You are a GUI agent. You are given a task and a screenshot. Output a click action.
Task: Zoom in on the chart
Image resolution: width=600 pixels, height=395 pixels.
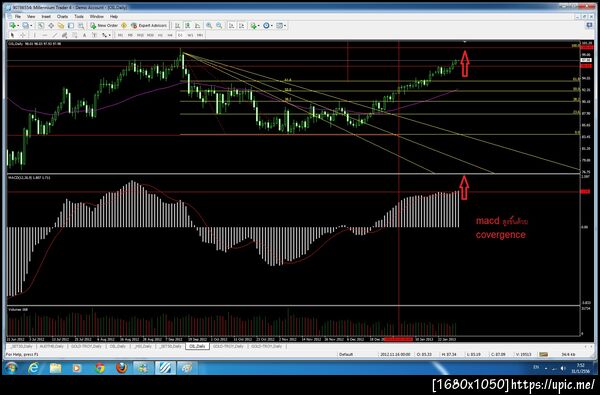[209, 25]
